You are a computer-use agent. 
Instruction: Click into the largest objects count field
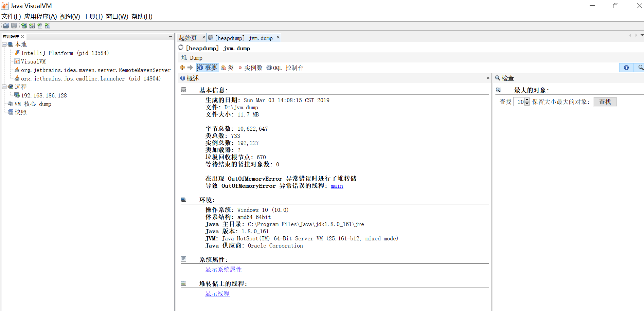pyautogui.click(x=519, y=102)
